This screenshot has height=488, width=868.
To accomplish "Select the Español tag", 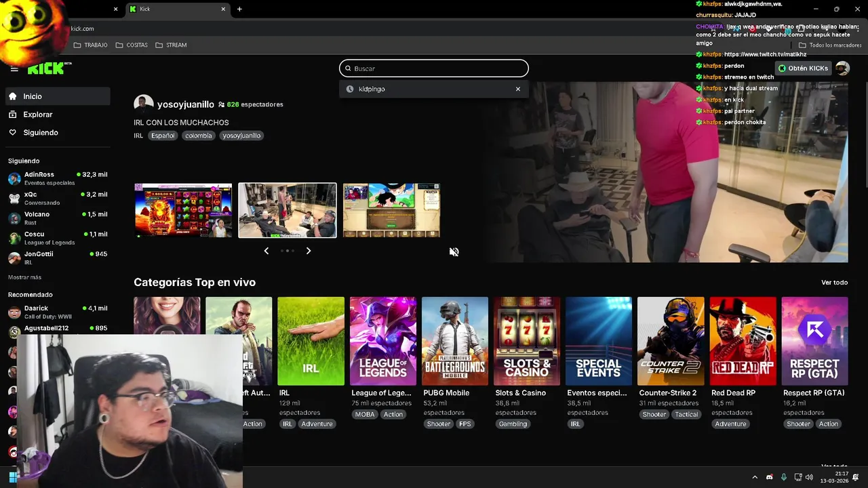I will pos(163,136).
